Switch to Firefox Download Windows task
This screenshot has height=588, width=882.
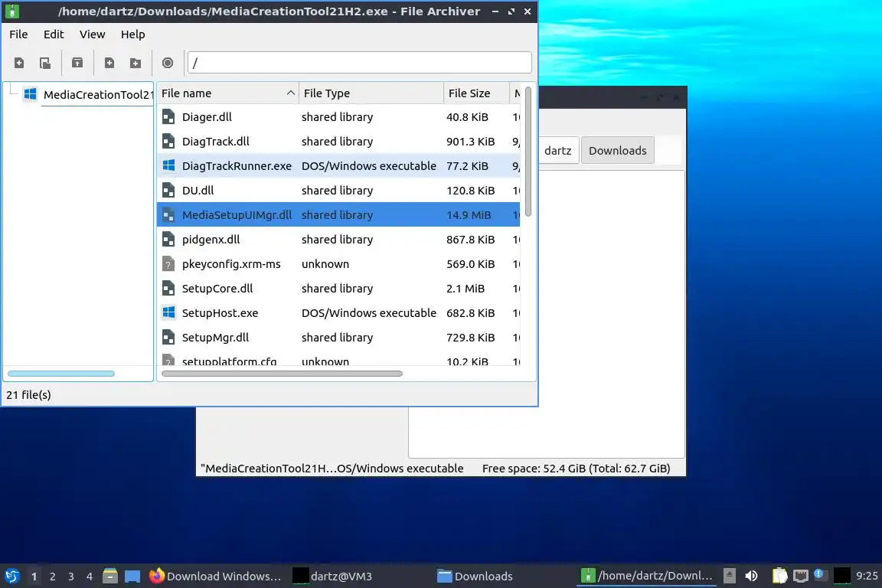pyautogui.click(x=215, y=577)
